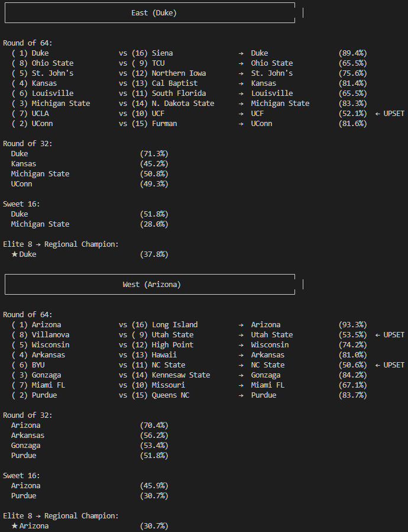Viewport: 408px width, 532px height.
Task: Click the "(28.0%)" Michigan State Sweet 16 value
Action: tap(154, 224)
